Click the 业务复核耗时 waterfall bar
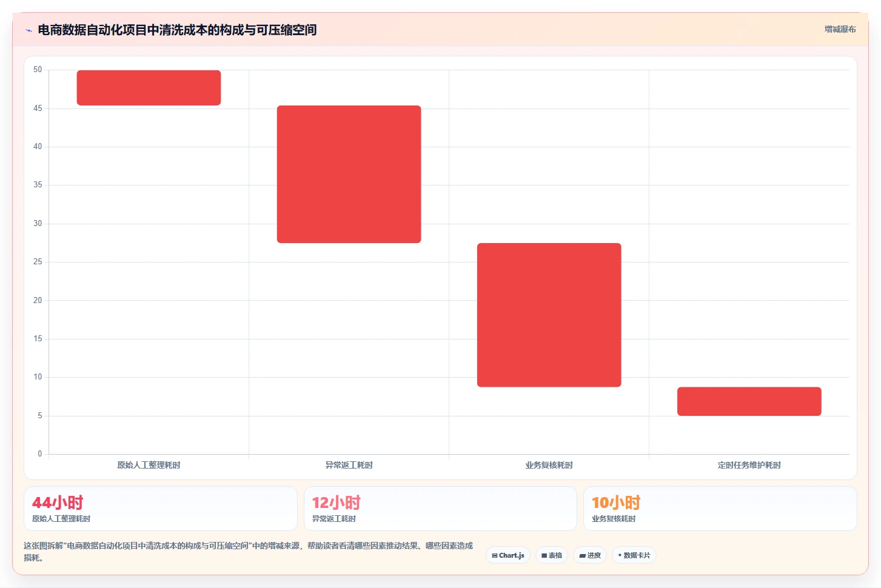This screenshot has width=881, height=588. 549,315
